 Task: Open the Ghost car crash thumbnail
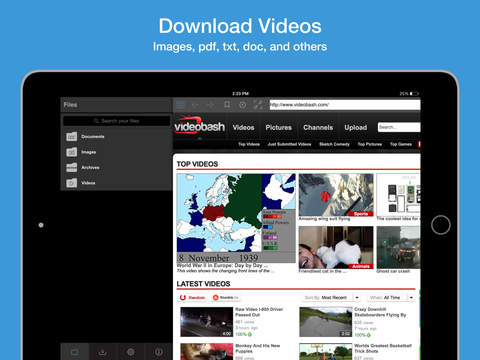(x=398, y=247)
